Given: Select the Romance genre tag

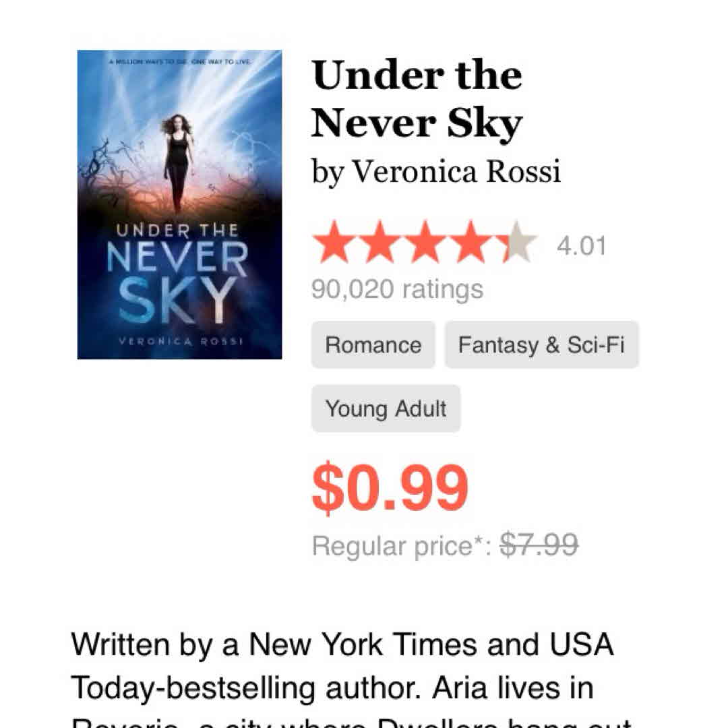Looking at the screenshot, I should click(x=373, y=345).
